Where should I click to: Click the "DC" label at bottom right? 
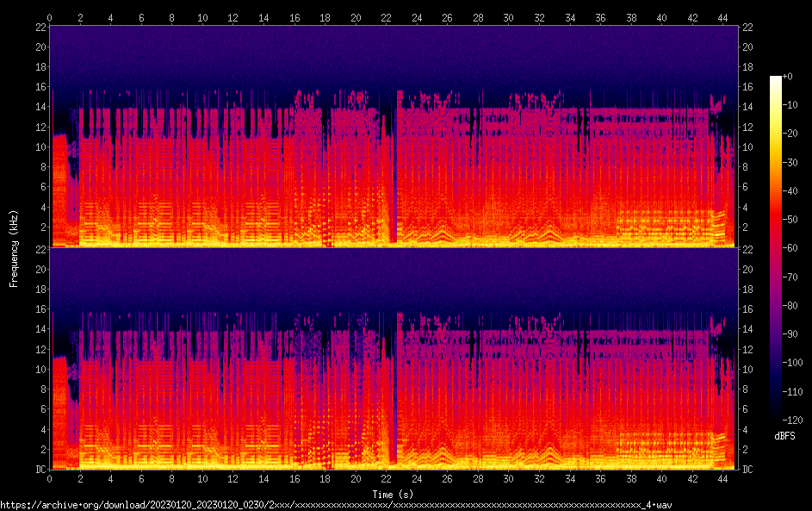[747, 470]
